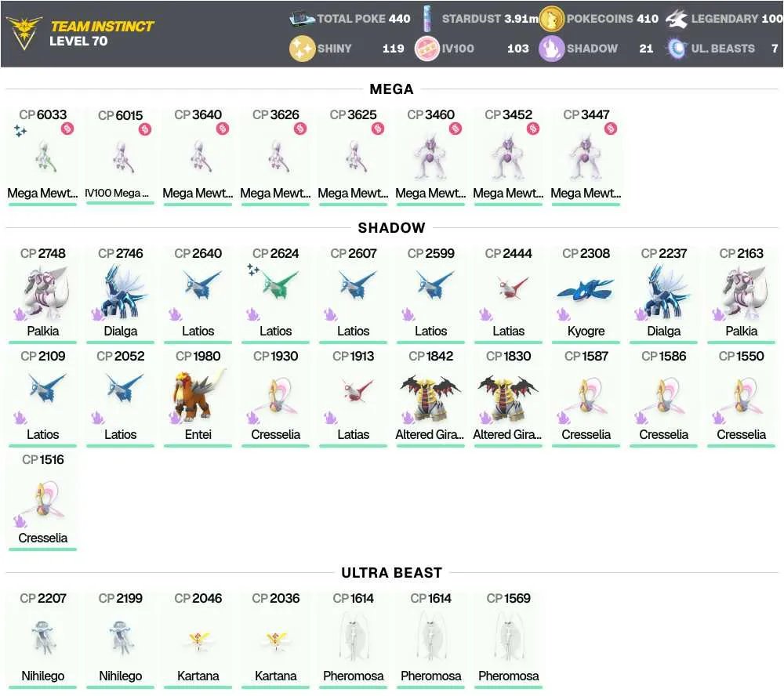Open Nihilego CP 2207 card
This screenshot has width=784, height=696.
click(42, 640)
